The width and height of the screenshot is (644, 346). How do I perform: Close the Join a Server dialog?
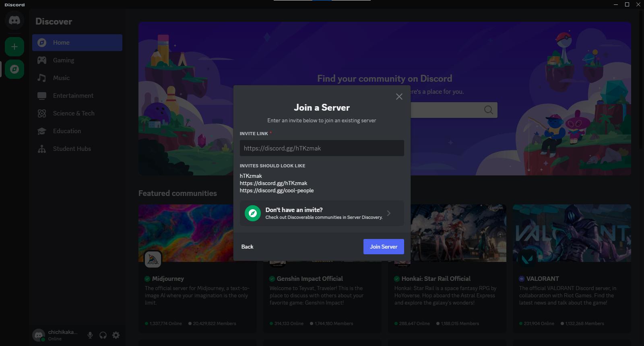(x=399, y=97)
